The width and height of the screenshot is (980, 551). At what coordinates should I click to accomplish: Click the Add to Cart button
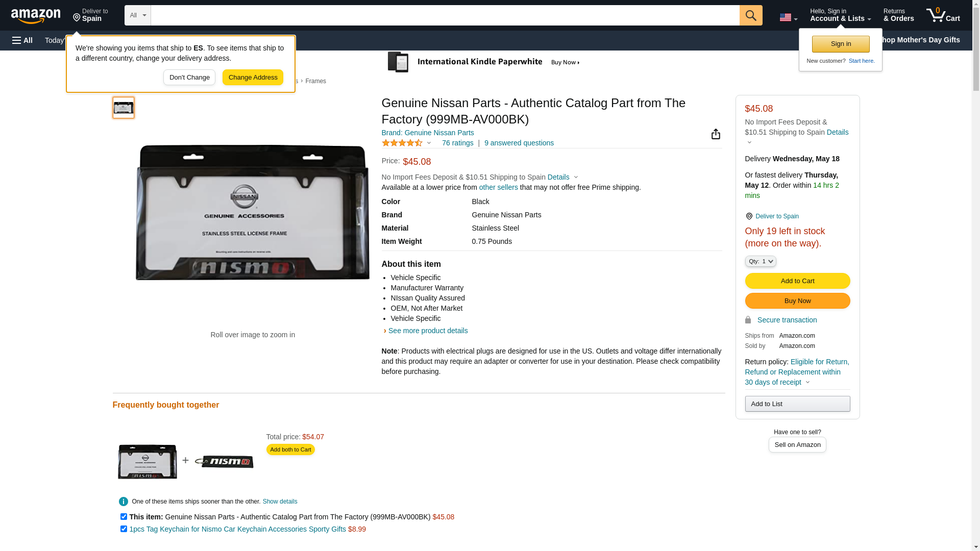tap(797, 281)
